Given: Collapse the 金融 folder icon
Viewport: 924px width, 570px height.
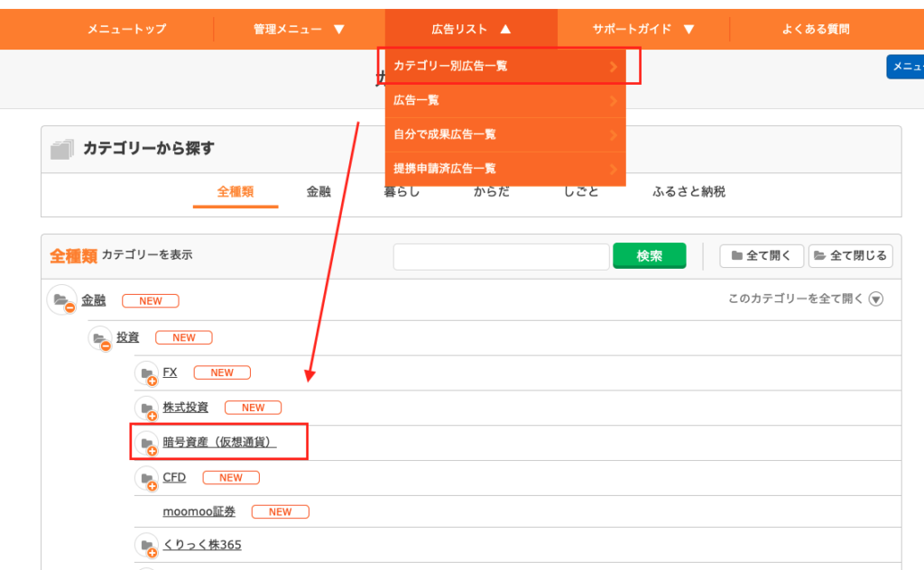Looking at the screenshot, I should 61,300.
